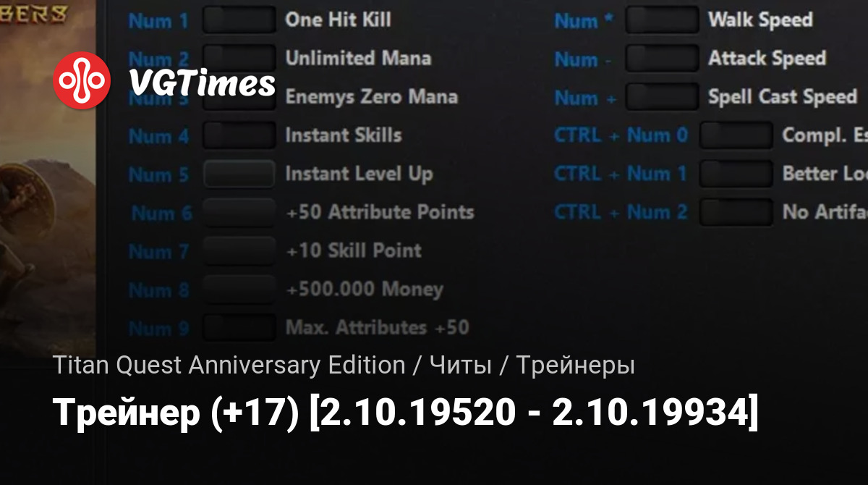Toggle the CTRL + Num 0 switch

tap(736, 135)
